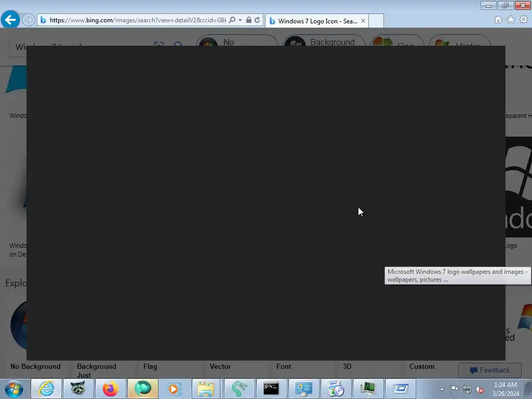Select the 'Background Just' explore label
The image size is (532, 399).
point(96,370)
